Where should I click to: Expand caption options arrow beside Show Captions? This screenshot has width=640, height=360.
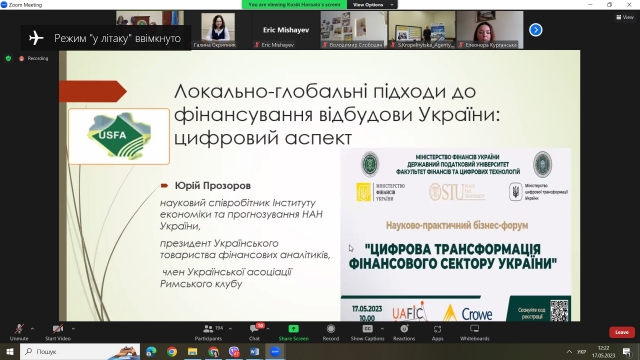click(382, 329)
